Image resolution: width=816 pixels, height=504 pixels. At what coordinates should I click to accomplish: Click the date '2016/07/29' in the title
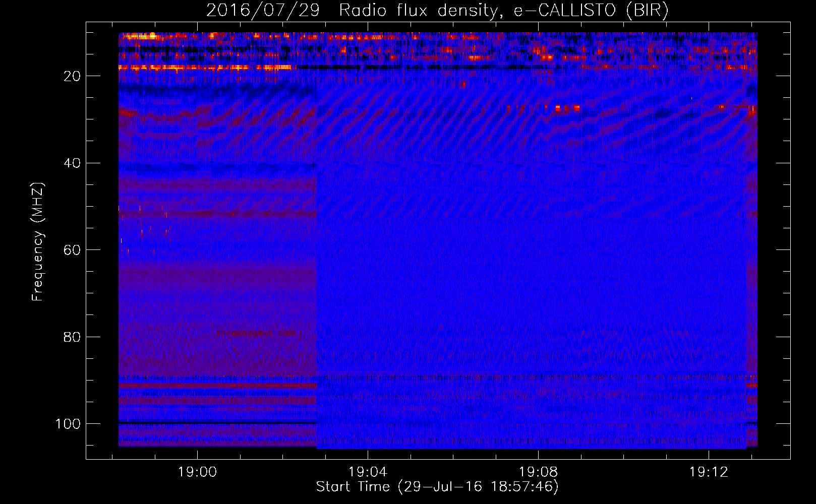tap(263, 11)
